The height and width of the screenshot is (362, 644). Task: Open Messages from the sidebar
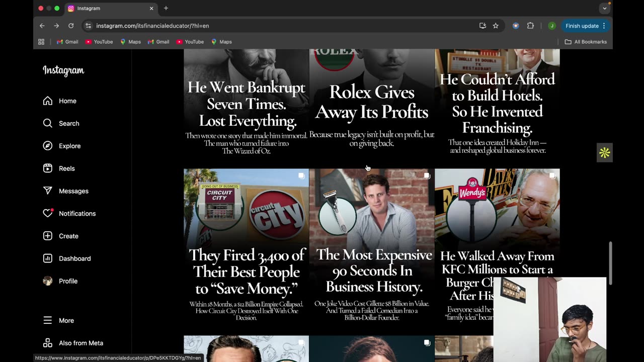65,191
